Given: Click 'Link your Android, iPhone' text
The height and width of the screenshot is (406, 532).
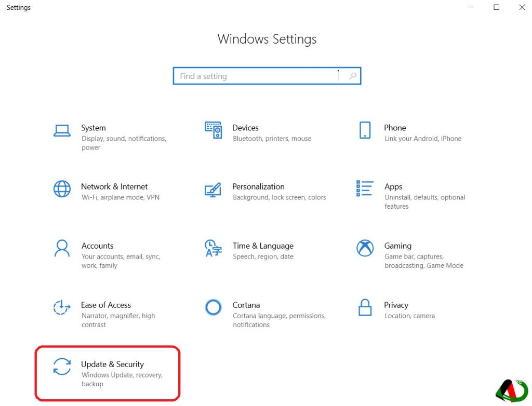Looking at the screenshot, I should click(x=423, y=139).
